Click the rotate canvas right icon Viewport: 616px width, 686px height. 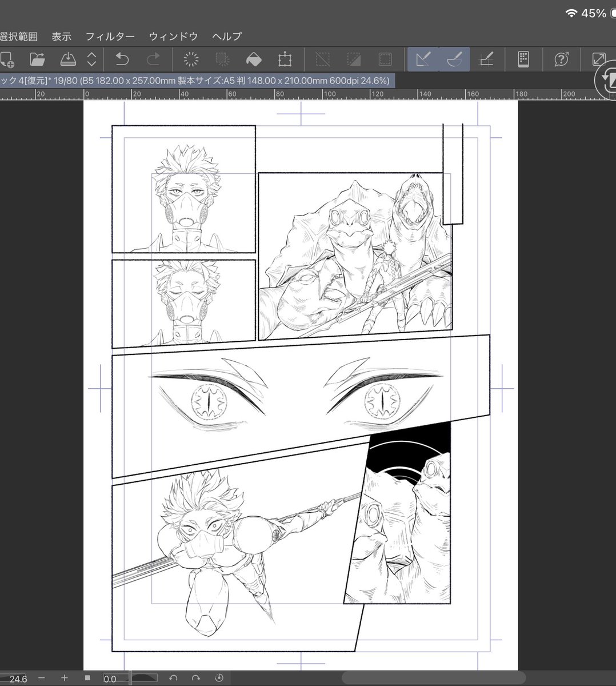coord(196,678)
